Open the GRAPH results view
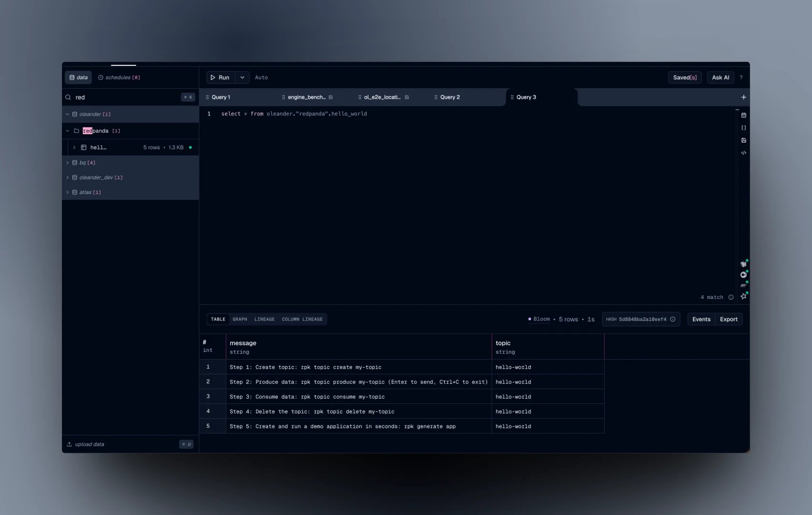The height and width of the screenshot is (515, 812). [240, 319]
